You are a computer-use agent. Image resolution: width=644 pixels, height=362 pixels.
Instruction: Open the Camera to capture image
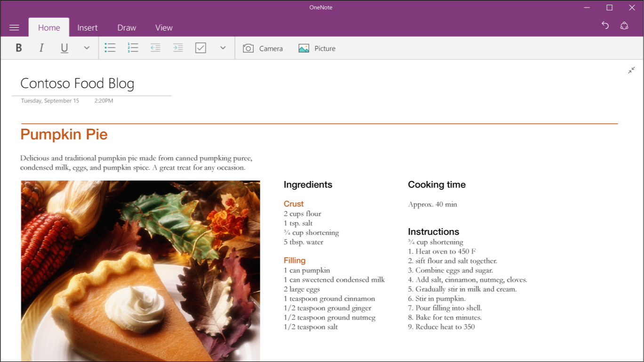point(263,49)
